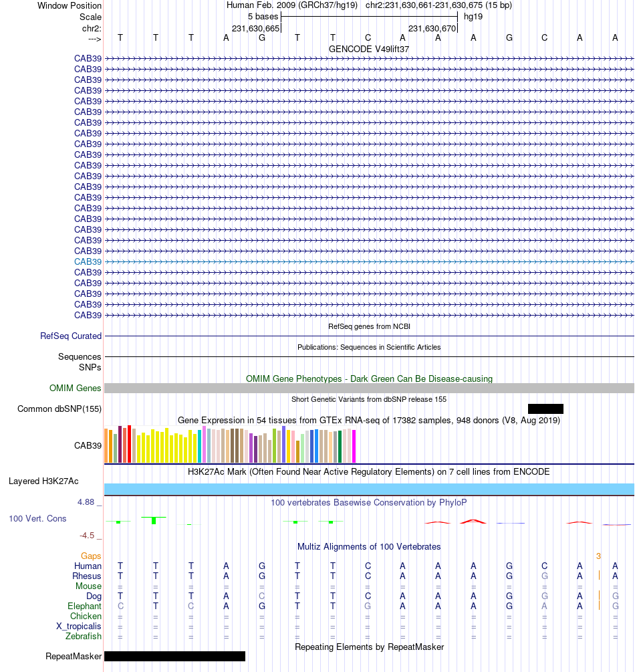Select the Chicken species label
Viewport: 635px width, 672px height.
(86, 616)
